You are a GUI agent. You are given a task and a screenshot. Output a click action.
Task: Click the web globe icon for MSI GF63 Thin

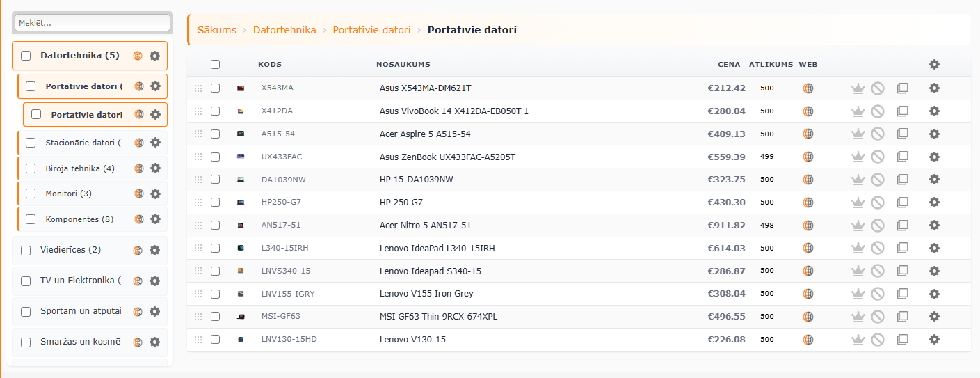808,317
